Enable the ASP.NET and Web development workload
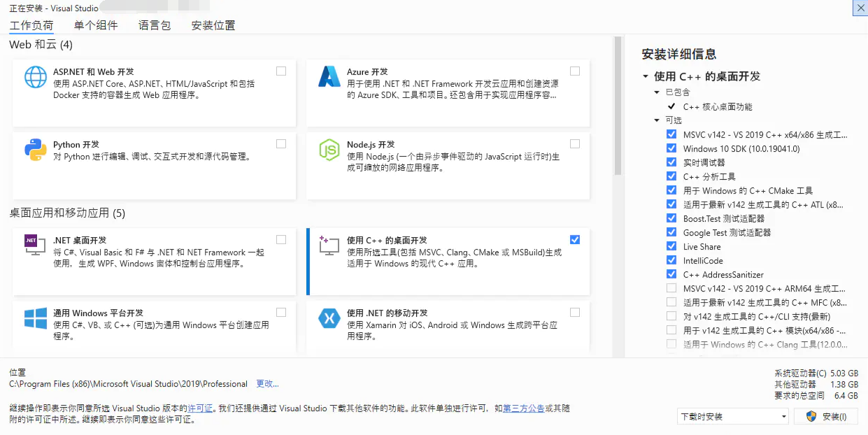 click(x=281, y=71)
